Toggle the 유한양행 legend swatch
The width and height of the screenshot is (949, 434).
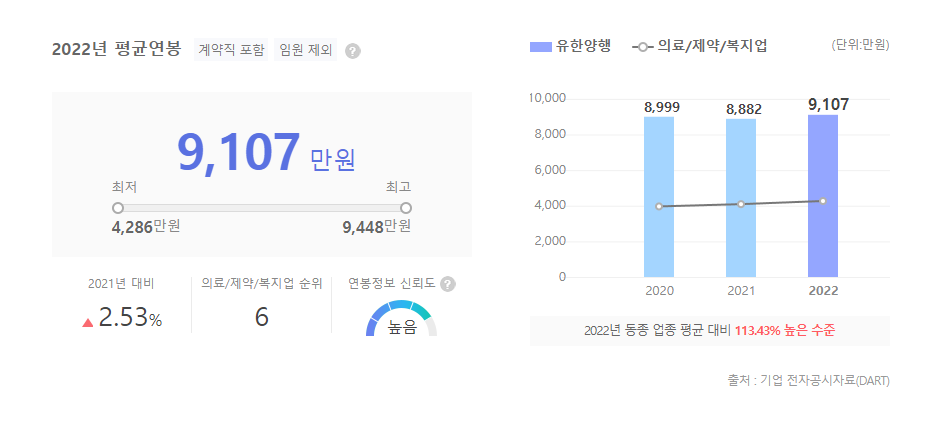[x=540, y=47]
